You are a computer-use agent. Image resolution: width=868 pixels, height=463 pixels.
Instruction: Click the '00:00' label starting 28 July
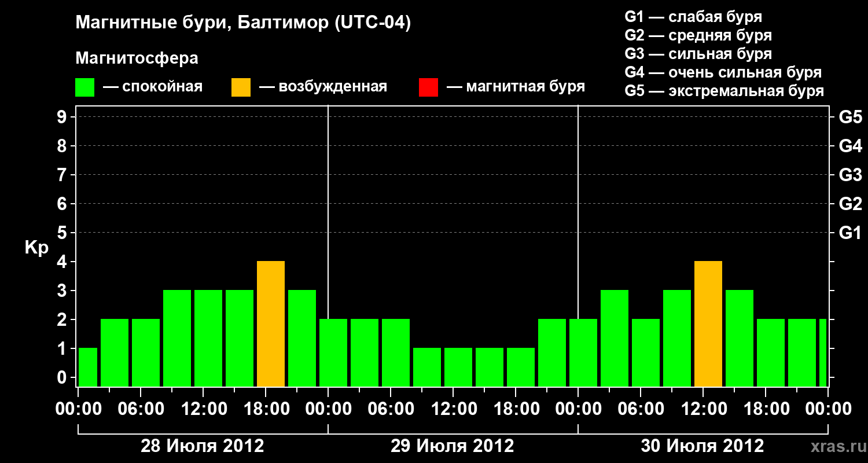[x=78, y=409]
